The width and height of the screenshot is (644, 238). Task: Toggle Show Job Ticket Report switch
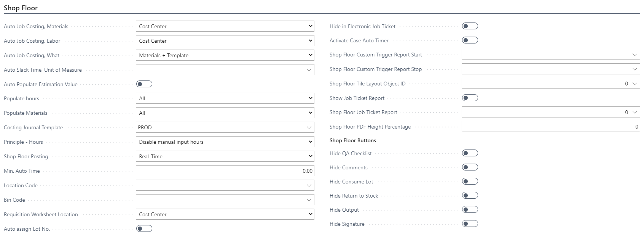(470, 98)
